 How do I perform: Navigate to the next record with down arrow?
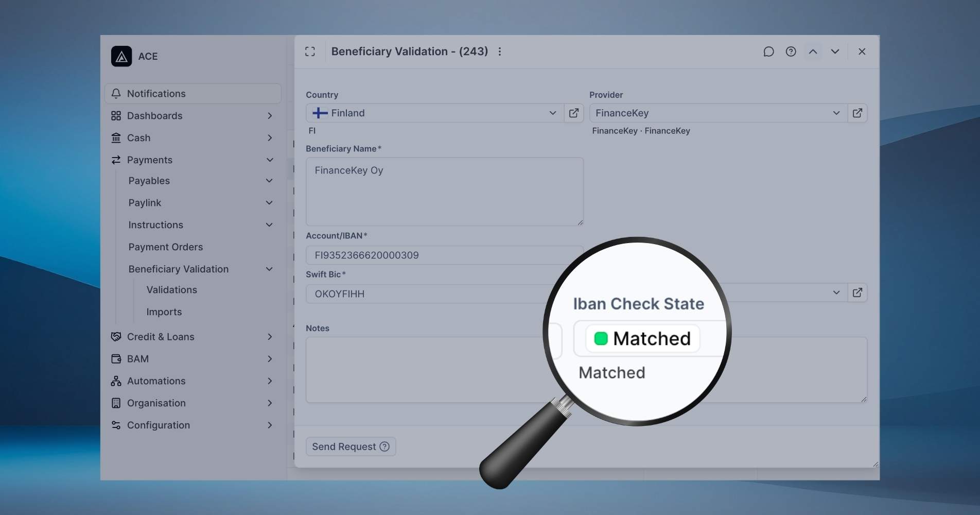835,51
